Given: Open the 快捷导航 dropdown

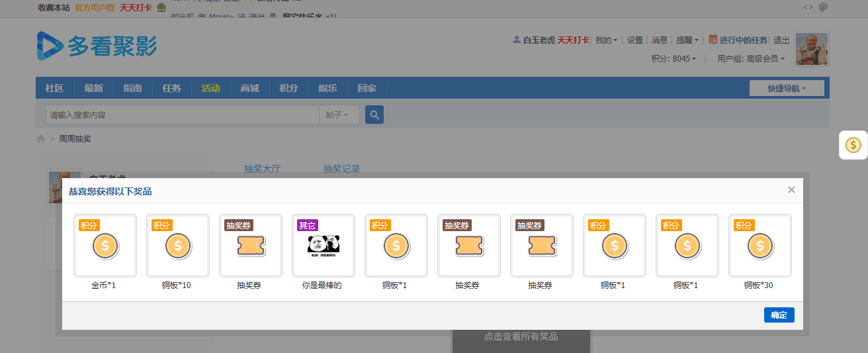Looking at the screenshot, I should click(787, 88).
